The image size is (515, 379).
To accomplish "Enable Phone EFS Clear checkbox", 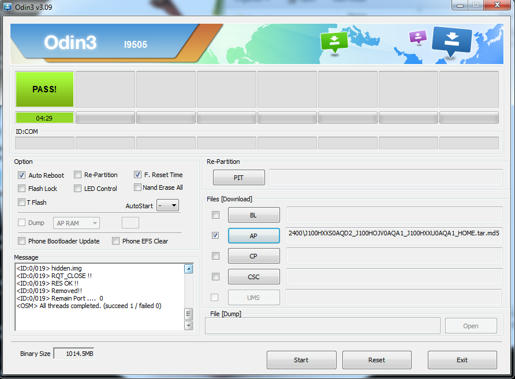I will (116, 241).
